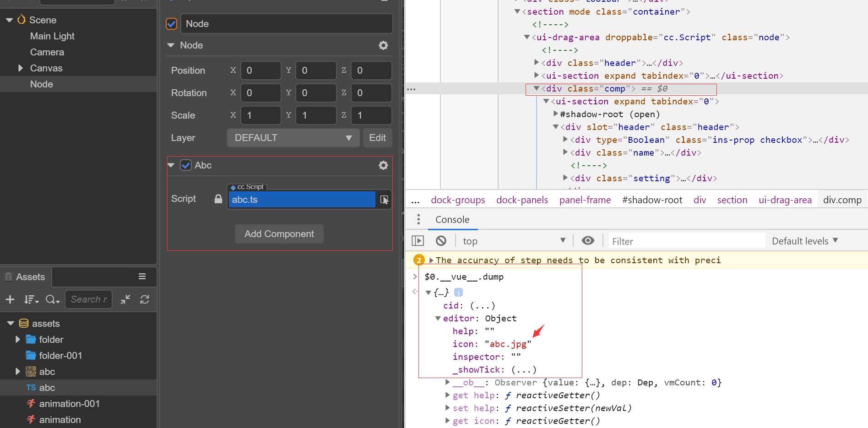Select Camera in the hierarchy
Image resolution: width=868 pixels, height=428 pixels.
[47, 52]
